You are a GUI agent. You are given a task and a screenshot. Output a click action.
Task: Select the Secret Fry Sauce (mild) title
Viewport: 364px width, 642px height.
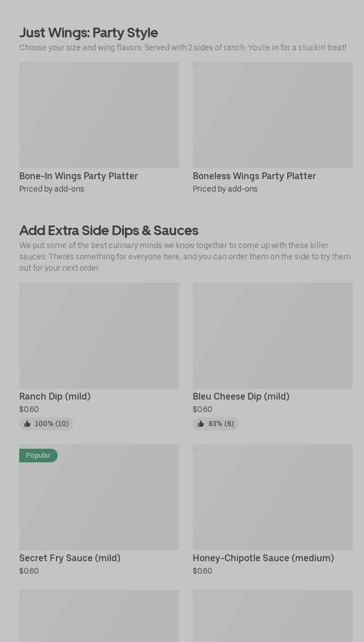click(x=70, y=558)
